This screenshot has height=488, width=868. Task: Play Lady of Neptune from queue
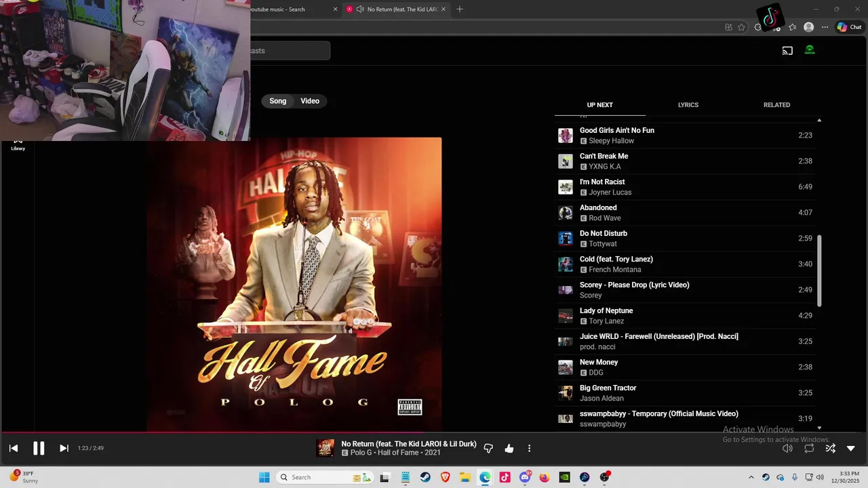point(685,316)
